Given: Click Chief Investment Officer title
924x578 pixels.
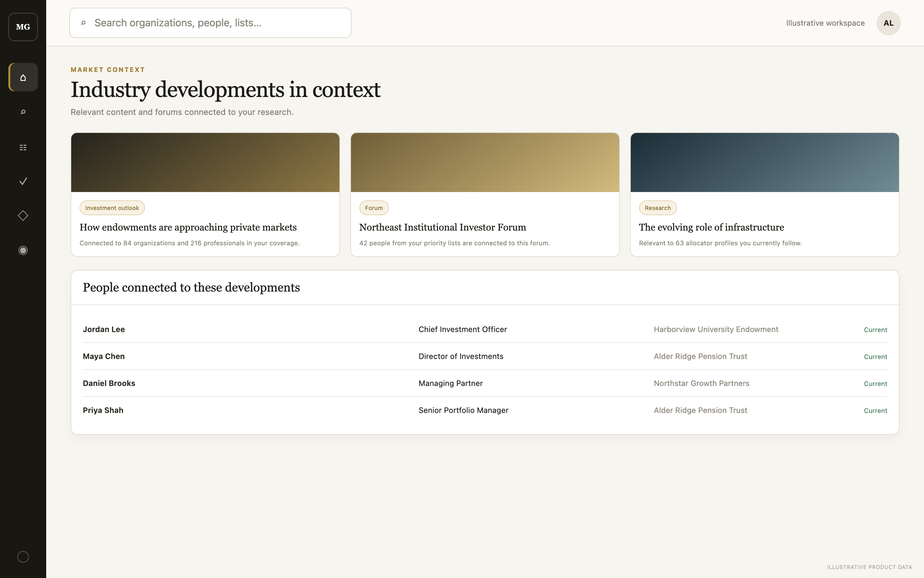Looking at the screenshot, I should pyautogui.click(x=463, y=329).
